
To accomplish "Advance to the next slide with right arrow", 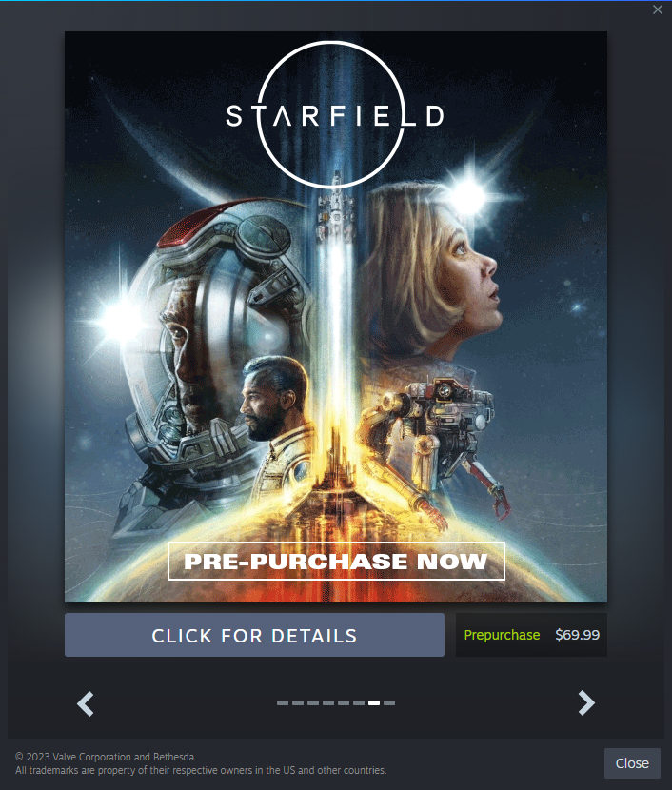I will [586, 702].
